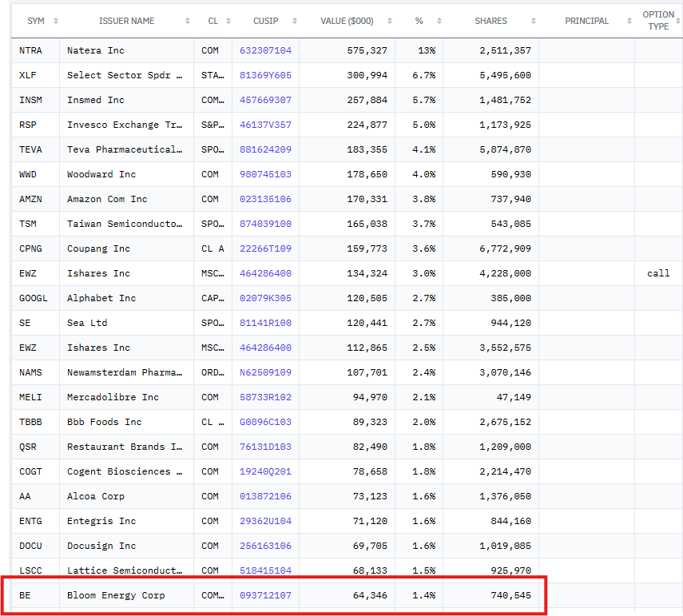
Task: Sort by VALUE ($000) column arrows
Action: (390, 21)
